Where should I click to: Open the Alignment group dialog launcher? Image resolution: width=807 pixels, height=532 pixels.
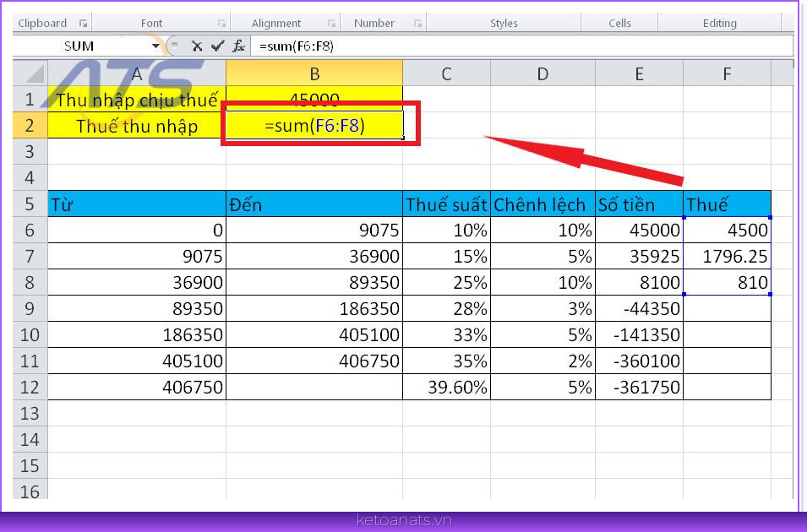[331, 23]
